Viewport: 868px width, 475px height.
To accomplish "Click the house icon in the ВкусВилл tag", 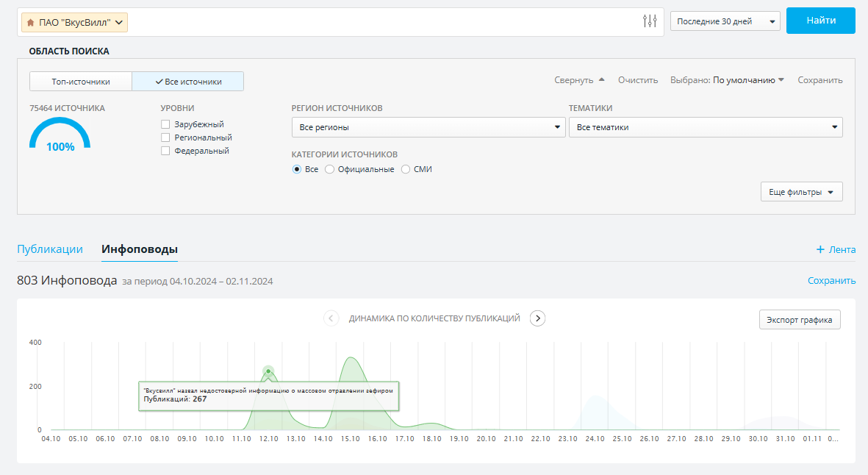I will pyautogui.click(x=30, y=23).
